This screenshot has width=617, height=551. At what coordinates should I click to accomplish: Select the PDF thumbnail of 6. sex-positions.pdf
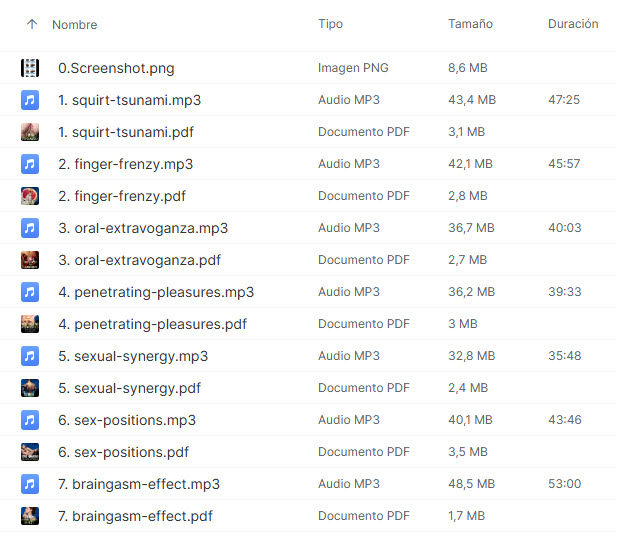coord(30,452)
